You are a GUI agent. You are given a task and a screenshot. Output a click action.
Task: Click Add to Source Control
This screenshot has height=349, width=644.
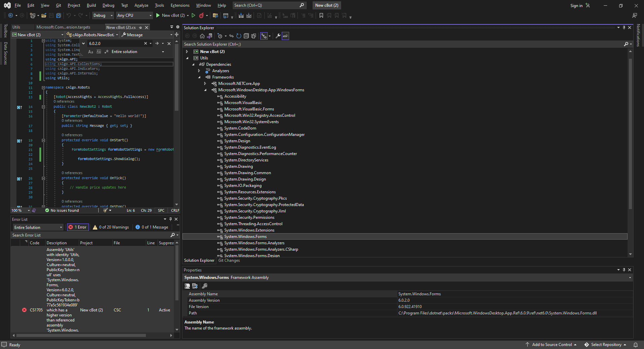[x=552, y=345]
